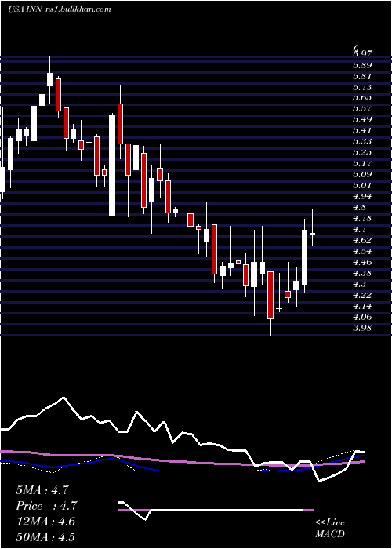Select the 5.25 price level label
Screen dimensions: 392x549
click(362, 152)
